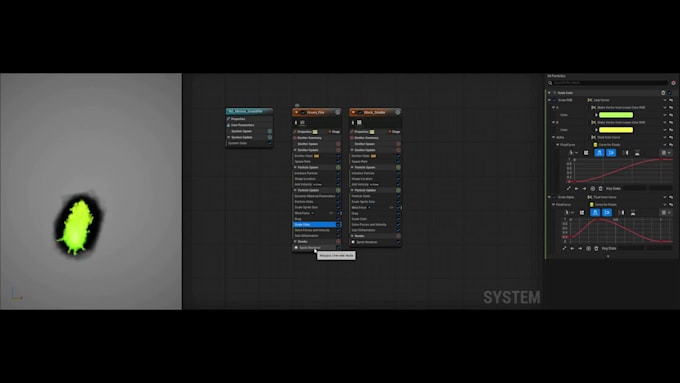Click round icon on Black_Smoke emitter header
Screen dimensions: 680x383
(x=398, y=112)
